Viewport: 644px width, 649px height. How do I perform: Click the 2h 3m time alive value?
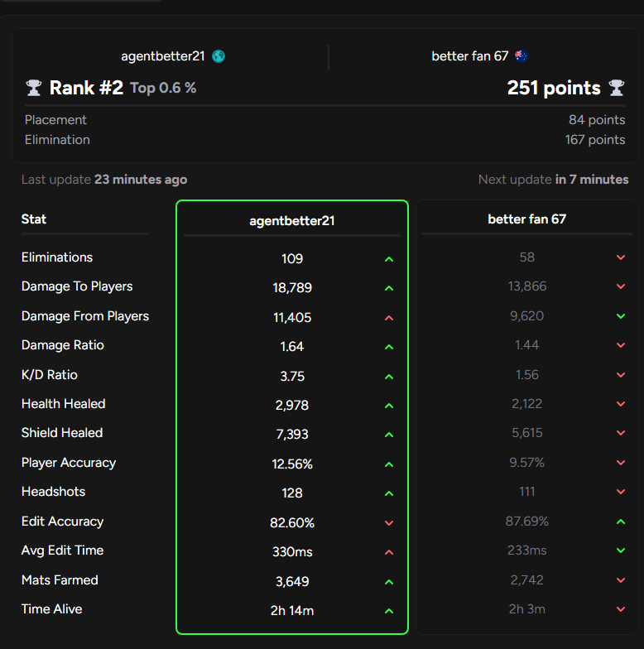pyautogui.click(x=526, y=609)
